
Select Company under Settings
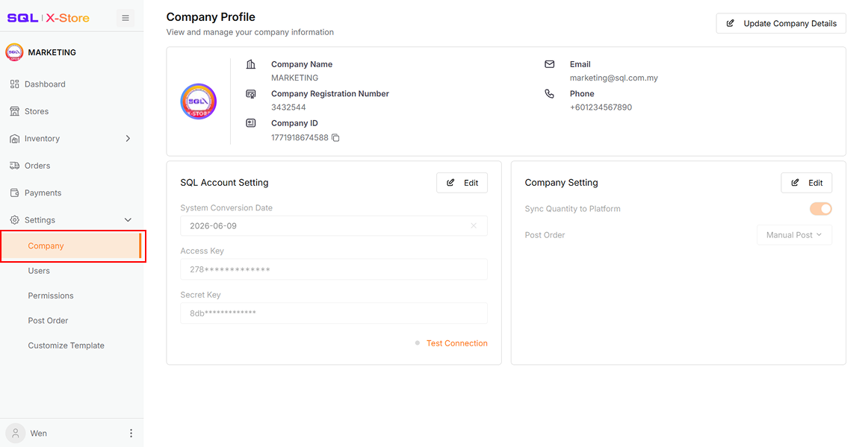pos(72,246)
